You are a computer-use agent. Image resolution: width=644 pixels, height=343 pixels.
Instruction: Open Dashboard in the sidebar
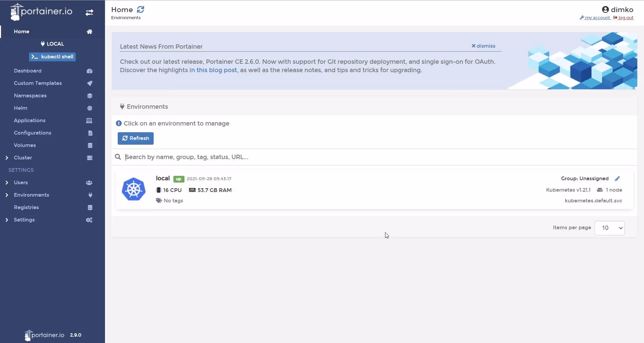28,71
